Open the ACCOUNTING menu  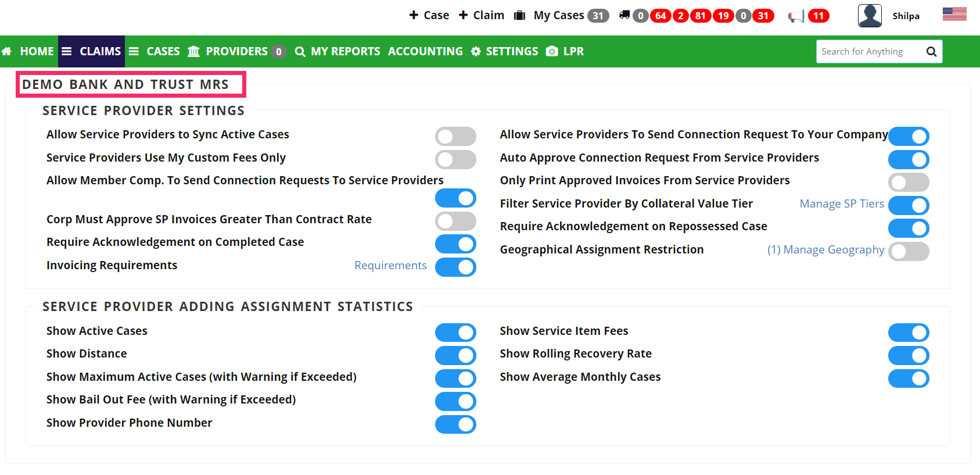tap(425, 52)
